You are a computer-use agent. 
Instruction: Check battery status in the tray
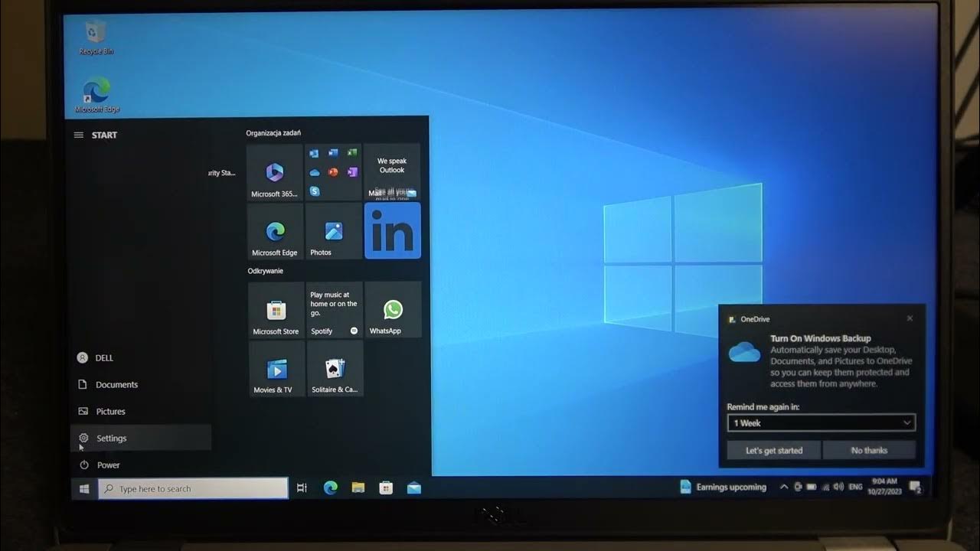pyautogui.click(x=812, y=487)
